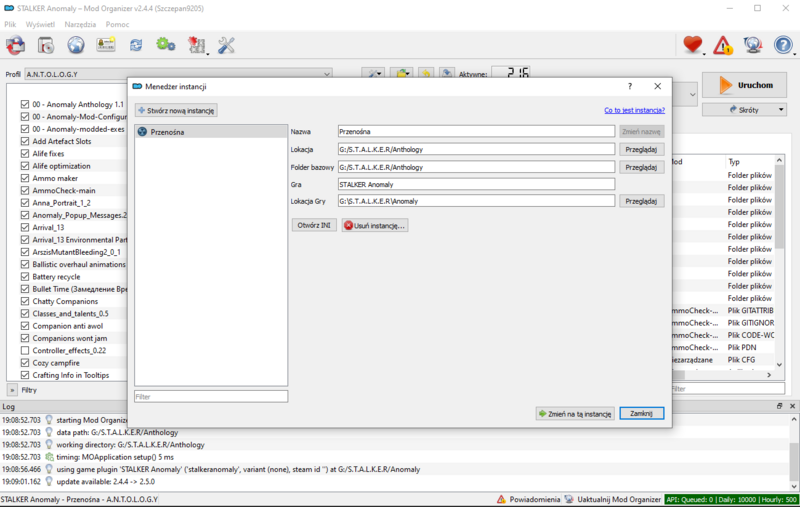
Task: Click the Nexus globe toolbar icon
Action: [76, 45]
